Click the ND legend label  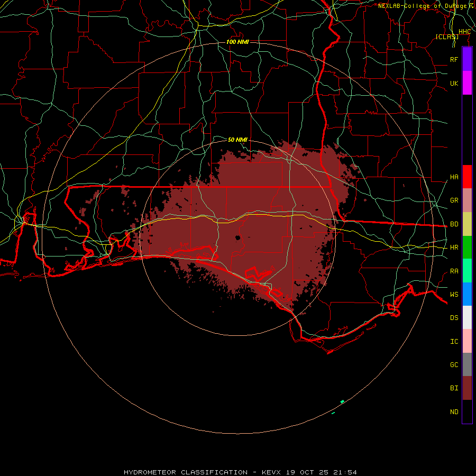(x=454, y=412)
